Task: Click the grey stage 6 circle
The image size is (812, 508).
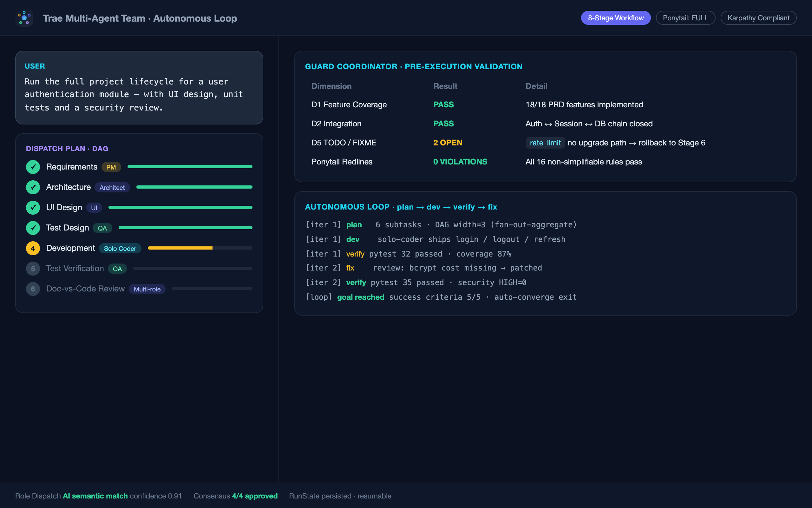Action: [33, 289]
